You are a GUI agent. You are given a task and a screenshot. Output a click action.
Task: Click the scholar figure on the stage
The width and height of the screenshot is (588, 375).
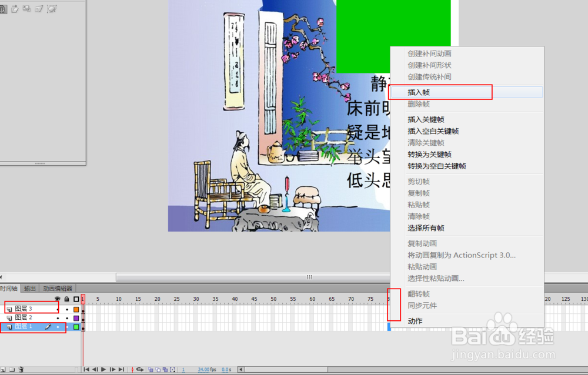click(x=249, y=169)
